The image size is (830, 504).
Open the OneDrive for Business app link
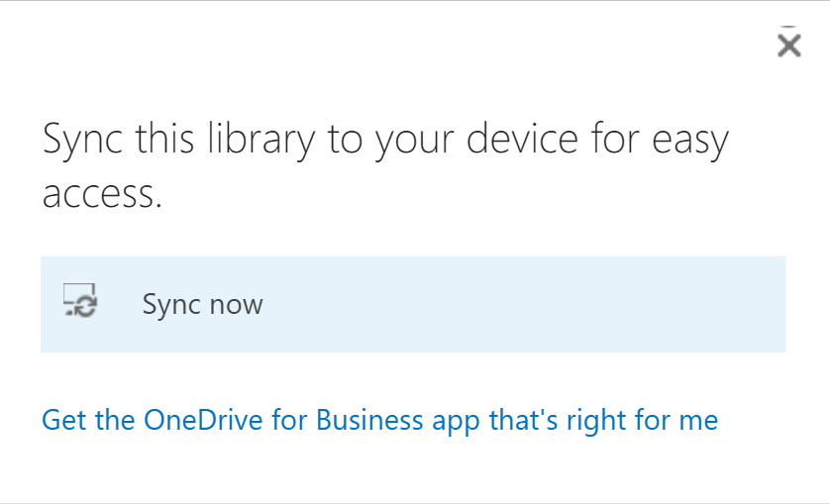(x=379, y=420)
